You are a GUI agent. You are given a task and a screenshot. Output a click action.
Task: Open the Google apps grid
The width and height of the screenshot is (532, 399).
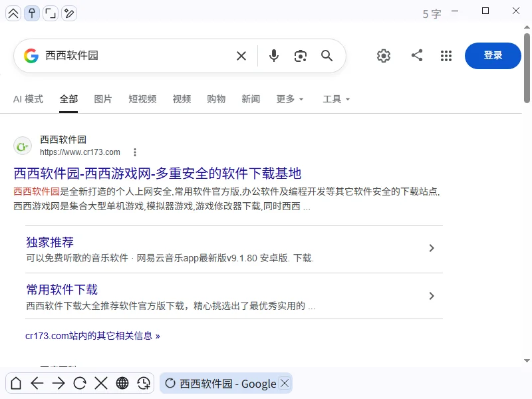[446, 56]
